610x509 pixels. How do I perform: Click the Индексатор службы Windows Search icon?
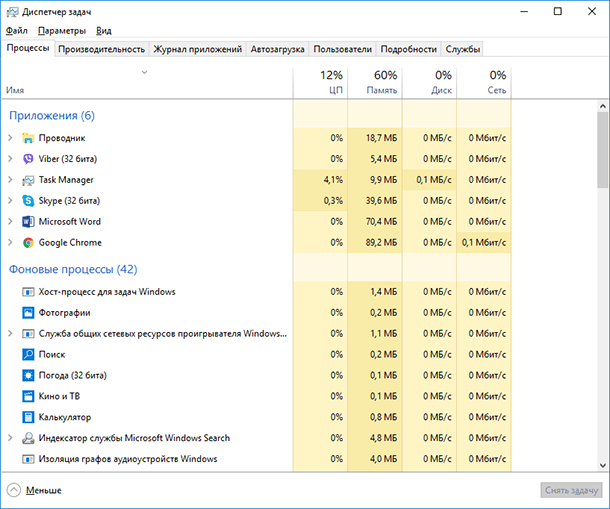tap(28, 438)
